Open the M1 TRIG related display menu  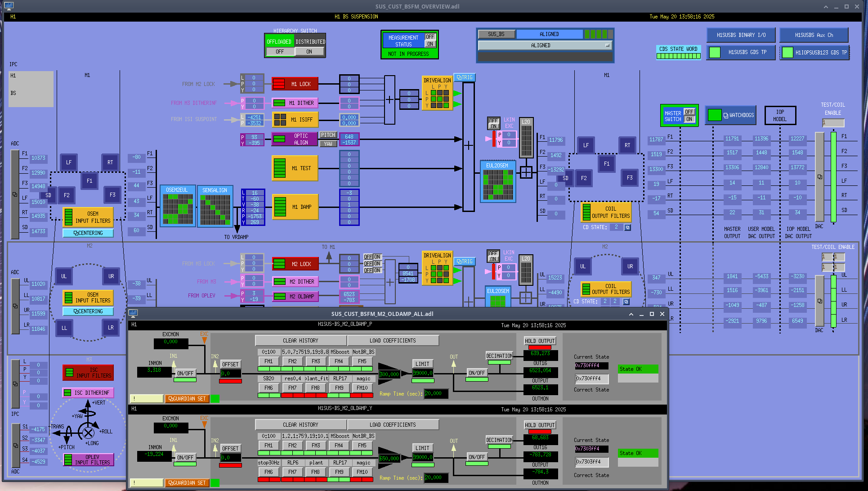(x=465, y=77)
